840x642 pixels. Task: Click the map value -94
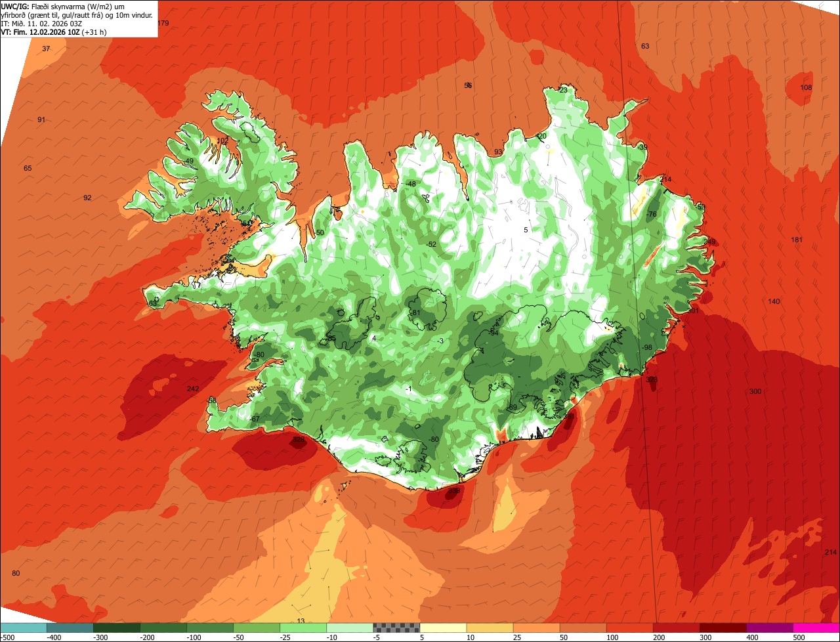pos(493,333)
